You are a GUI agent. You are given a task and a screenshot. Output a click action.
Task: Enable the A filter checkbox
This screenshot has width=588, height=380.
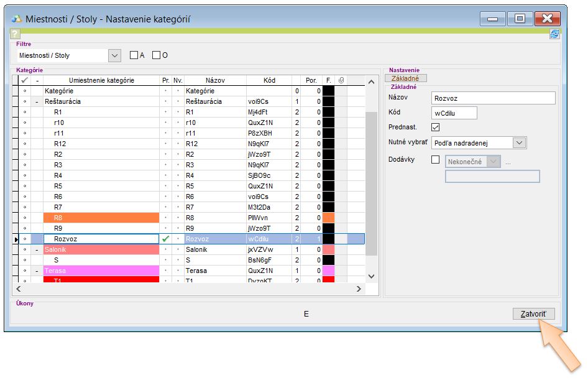click(134, 55)
